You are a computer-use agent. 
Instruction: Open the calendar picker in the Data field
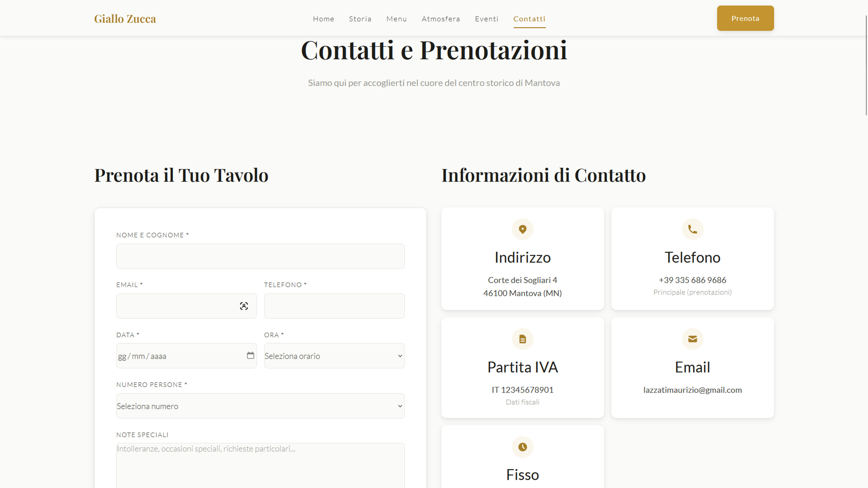pos(250,355)
